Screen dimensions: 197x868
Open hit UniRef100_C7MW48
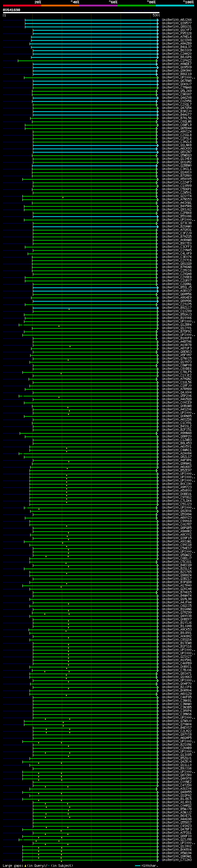(177, 88)
